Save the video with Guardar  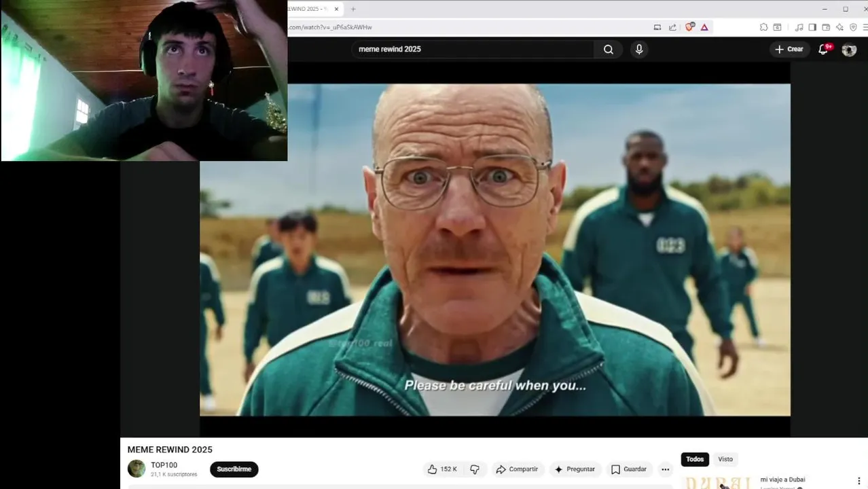[x=628, y=469]
